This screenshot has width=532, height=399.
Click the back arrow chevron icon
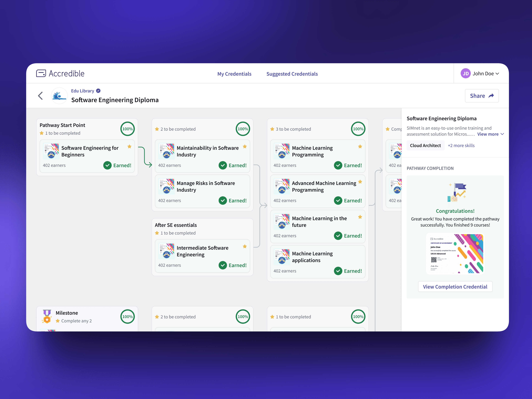40,96
